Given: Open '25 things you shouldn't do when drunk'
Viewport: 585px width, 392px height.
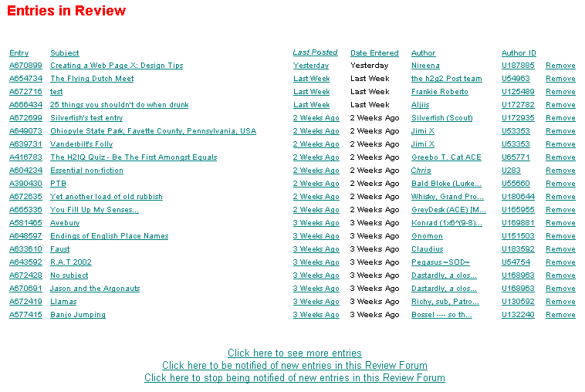Looking at the screenshot, I should 120,105.
